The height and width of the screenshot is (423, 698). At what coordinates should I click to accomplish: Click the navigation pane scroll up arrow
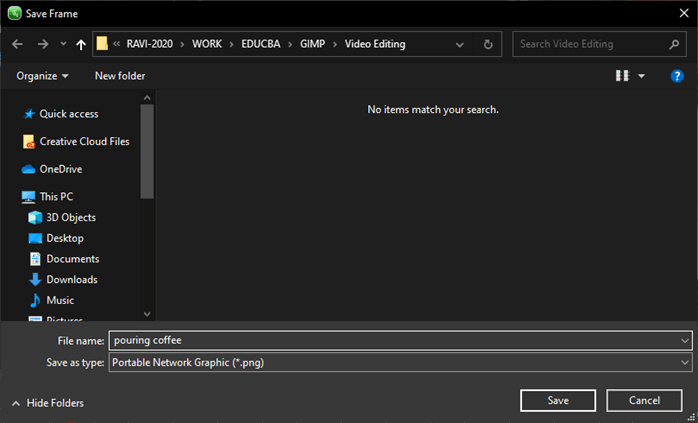click(147, 98)
